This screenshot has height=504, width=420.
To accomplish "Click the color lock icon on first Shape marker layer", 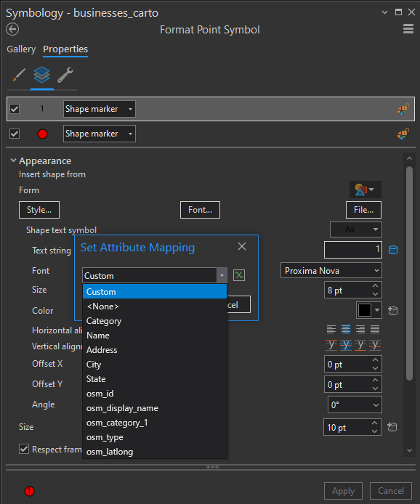I will pyautogui.click(x=403, y=109).
